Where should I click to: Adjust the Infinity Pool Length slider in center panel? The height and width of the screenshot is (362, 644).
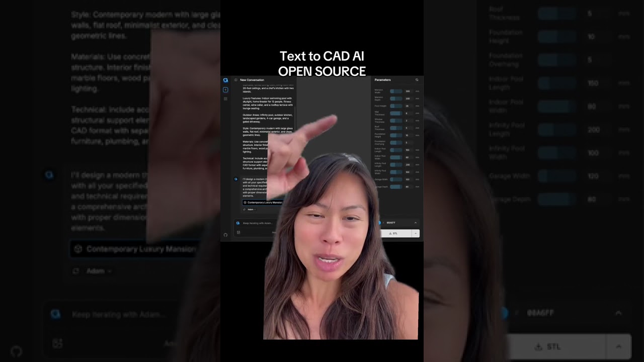click(396, 164)
